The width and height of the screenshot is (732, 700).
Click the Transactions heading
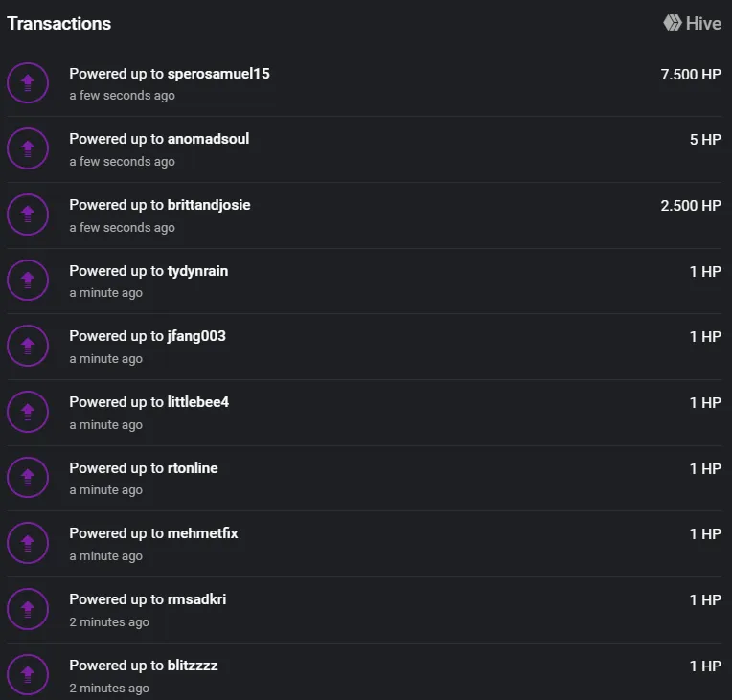click(x=58, y=24)
